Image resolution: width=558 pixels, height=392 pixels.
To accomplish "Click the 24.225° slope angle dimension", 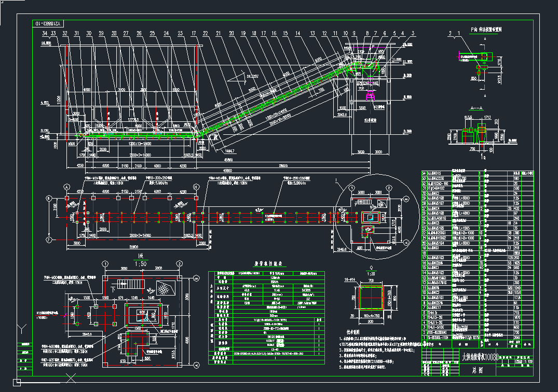I will [252, 75].
